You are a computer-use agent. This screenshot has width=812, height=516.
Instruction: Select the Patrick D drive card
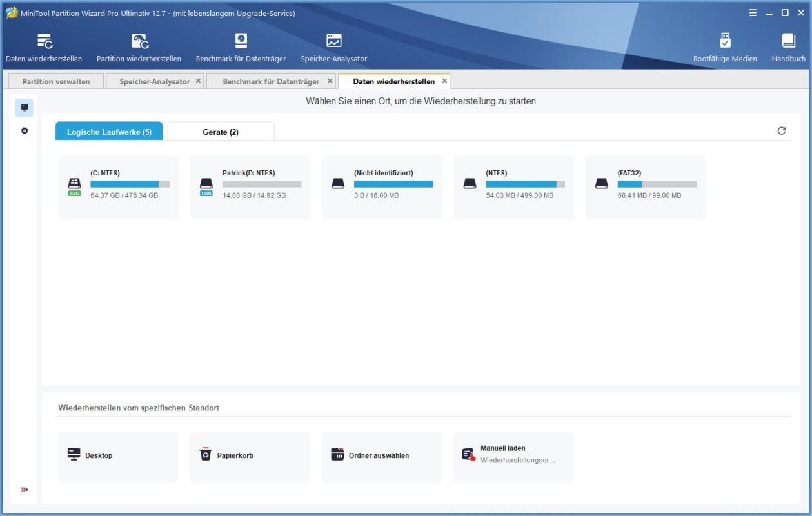pyautogui.click(x=249, y=186)
